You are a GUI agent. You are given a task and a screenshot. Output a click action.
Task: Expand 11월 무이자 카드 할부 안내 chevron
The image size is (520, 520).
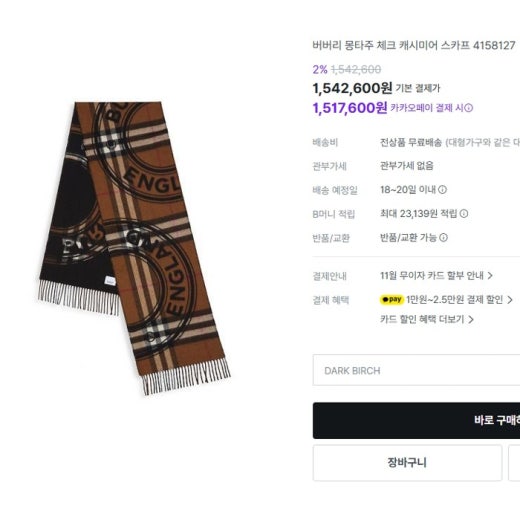coord(490,276)
